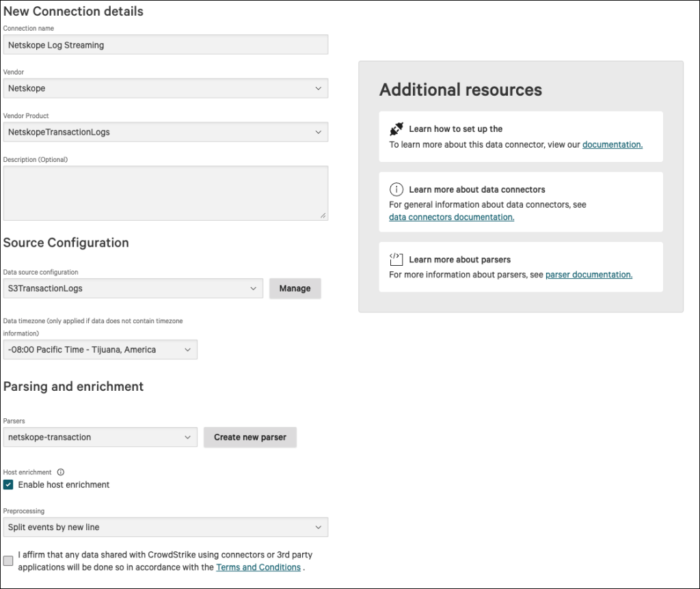The width and height of the screenshot is (700, 589).
Task: Click 'Learn more about parsers' heading
Action: point(460,260)
